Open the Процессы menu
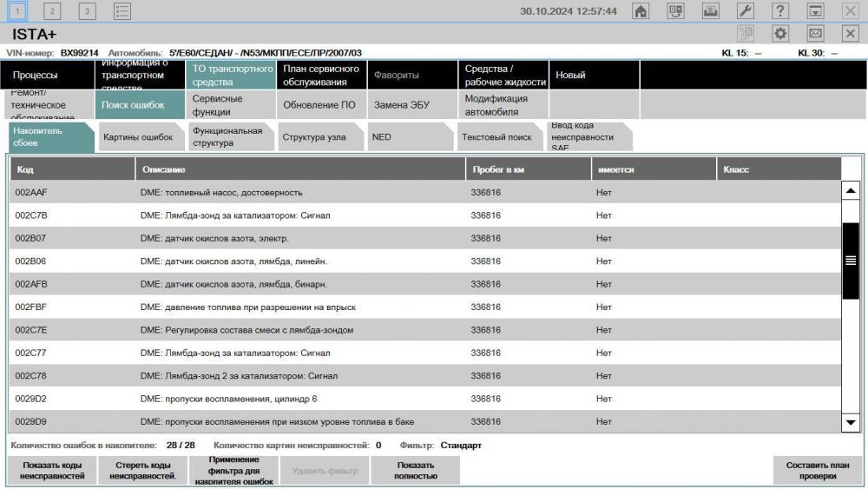The width and height of the screenshot is (868, 489). point(48,75)
